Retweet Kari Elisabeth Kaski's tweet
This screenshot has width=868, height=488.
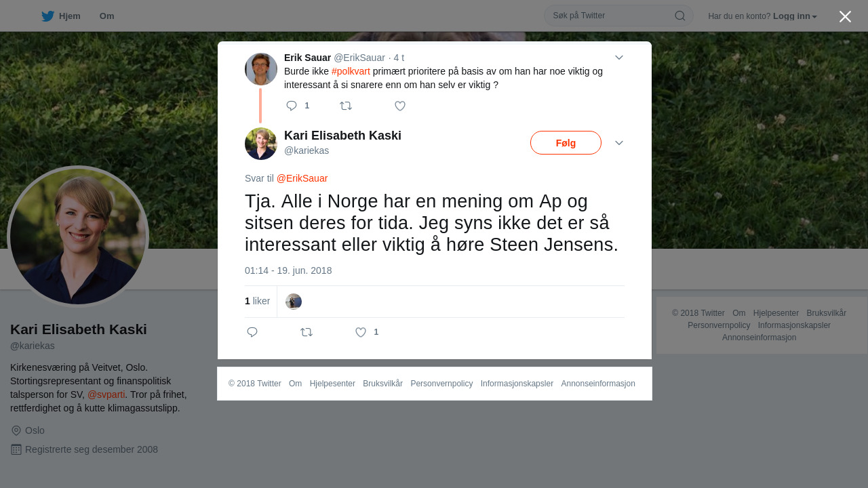tap(307, 332)
